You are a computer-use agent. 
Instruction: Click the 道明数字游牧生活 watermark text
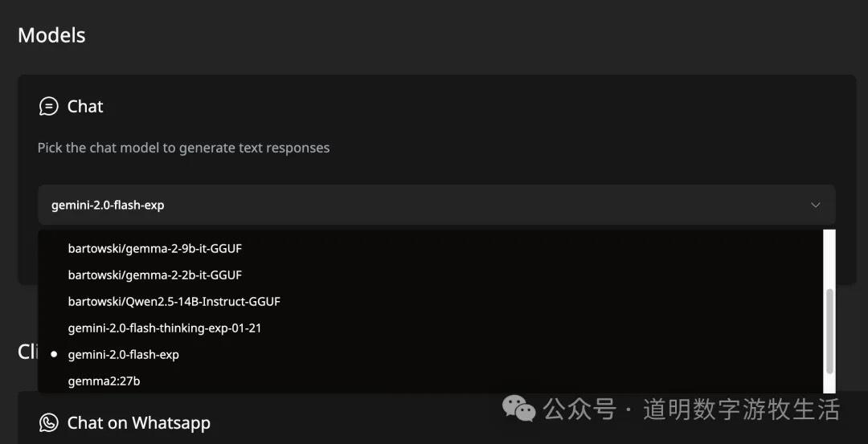tap(741, 409)
